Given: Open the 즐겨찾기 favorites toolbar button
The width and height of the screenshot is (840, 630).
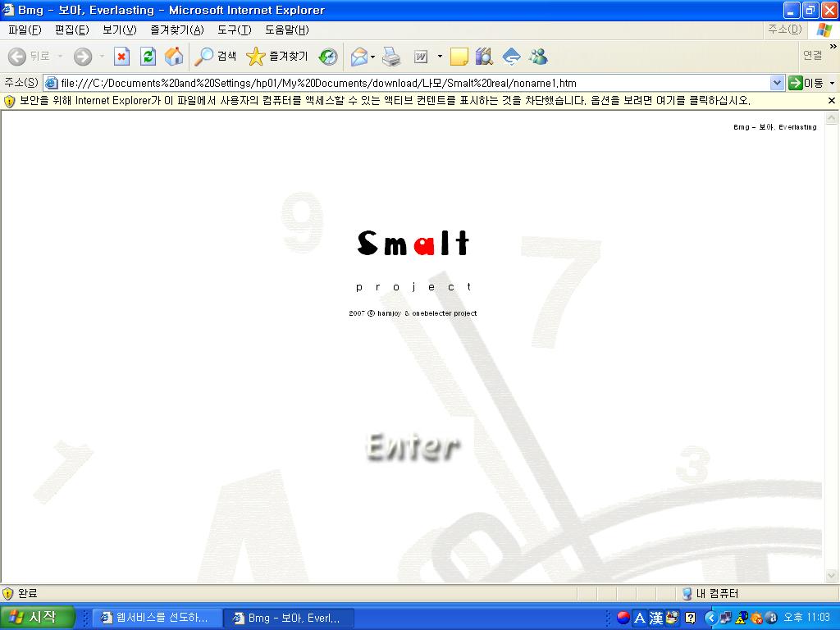Looking at the screenshot, I should [x=277, y=57].
